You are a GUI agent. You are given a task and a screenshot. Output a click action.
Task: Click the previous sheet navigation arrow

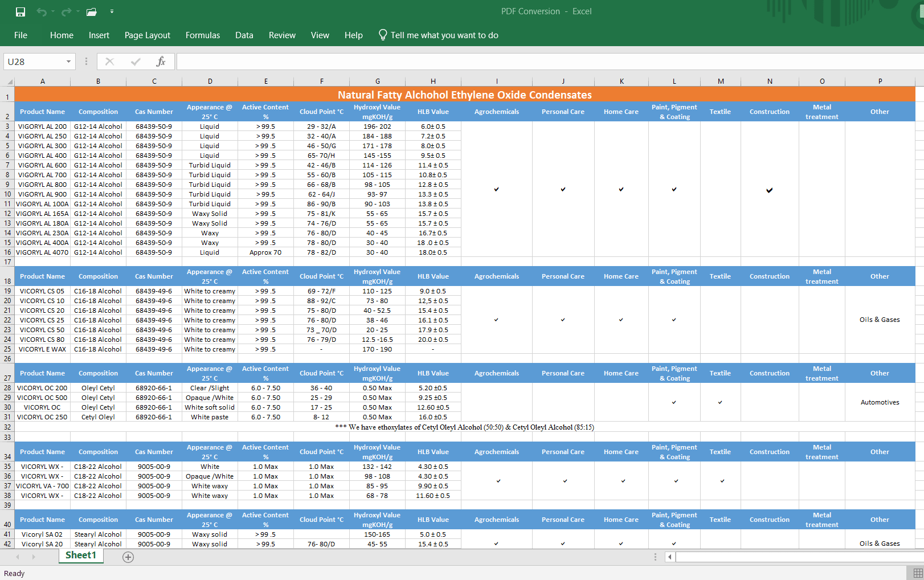[x=18, y=557]
